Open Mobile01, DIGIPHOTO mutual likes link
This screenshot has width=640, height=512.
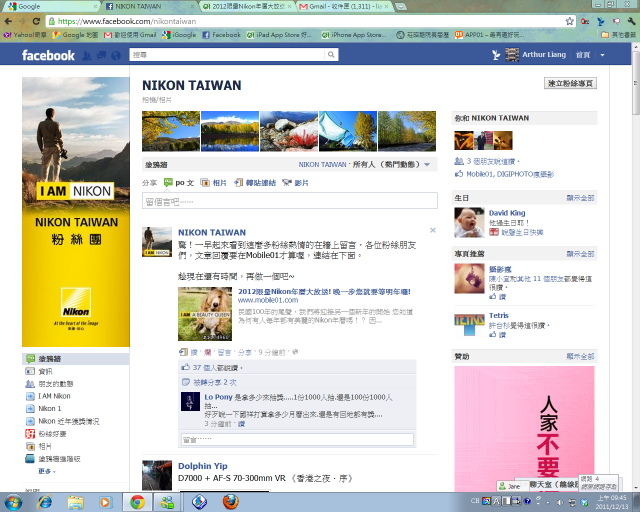(510, 174)
